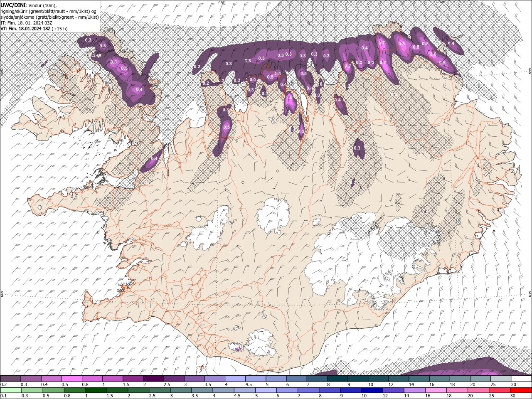The height and width of the screenshot is (399, 532).
Task: Select the bright pink top swatch between 0.5 and 0.8
Action: click(71, 379)
